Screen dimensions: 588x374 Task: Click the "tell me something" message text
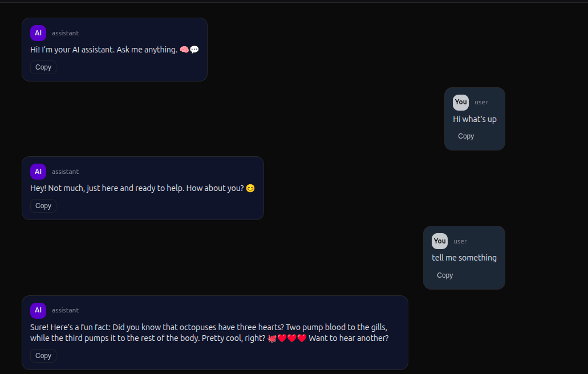point(464,258)
